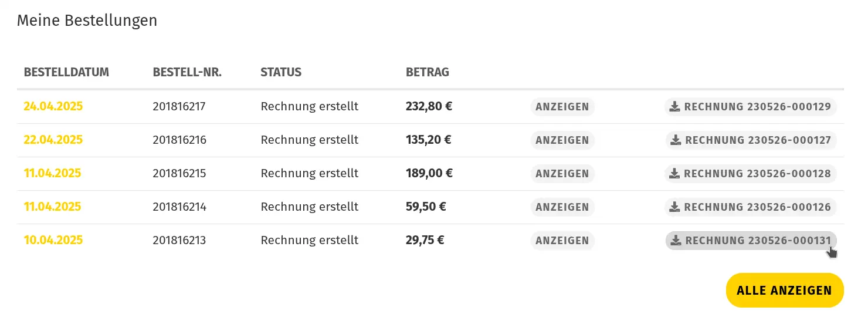Select 11.04.2025 date of order 201816214
Viewport: 868px width, 324px height.
pyautogui.click(x=52, y=207)
